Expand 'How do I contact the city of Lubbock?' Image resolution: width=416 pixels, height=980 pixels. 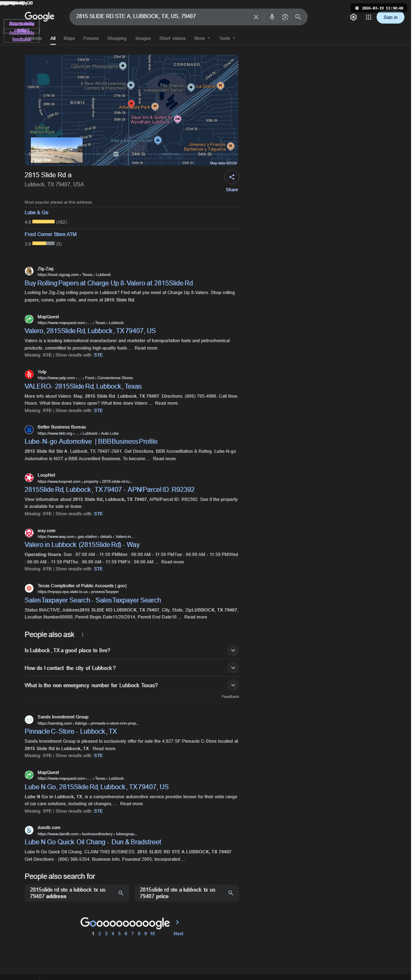point(132,668)
